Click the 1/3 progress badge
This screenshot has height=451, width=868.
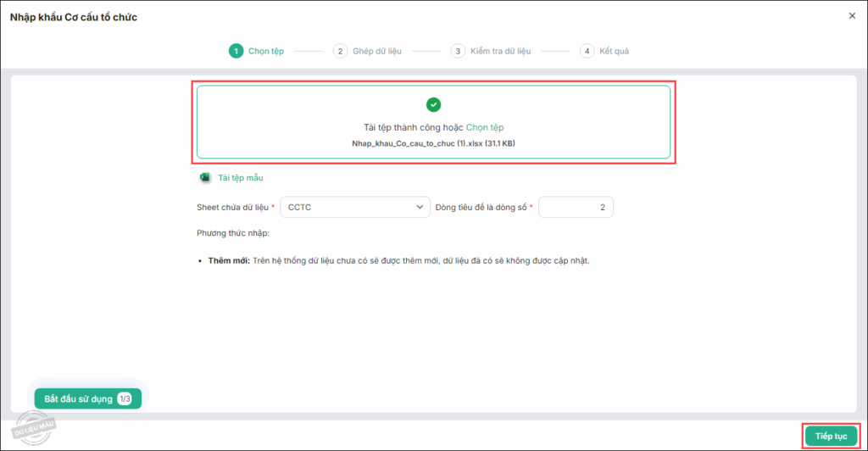125,399
